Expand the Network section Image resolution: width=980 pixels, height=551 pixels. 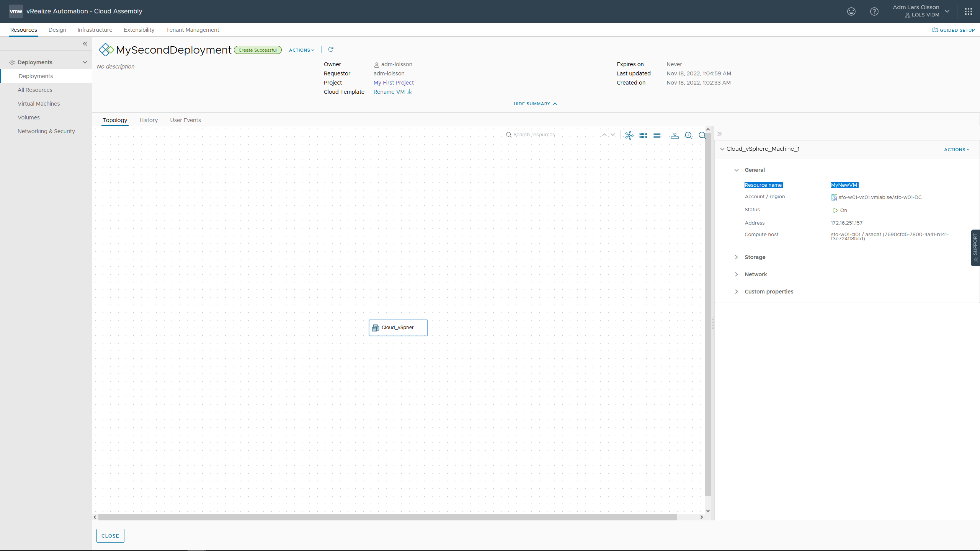tap(737, 274)
